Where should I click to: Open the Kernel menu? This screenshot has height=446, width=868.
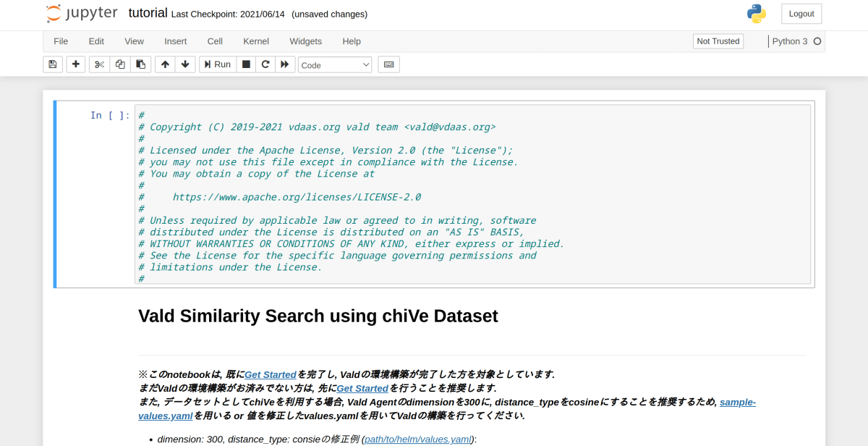tap(256, 41)
